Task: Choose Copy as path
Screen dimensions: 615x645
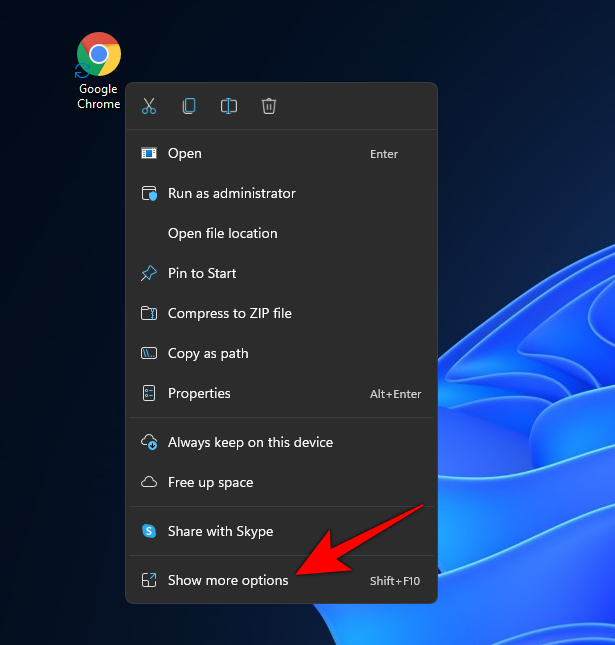Action: point(208,354)
